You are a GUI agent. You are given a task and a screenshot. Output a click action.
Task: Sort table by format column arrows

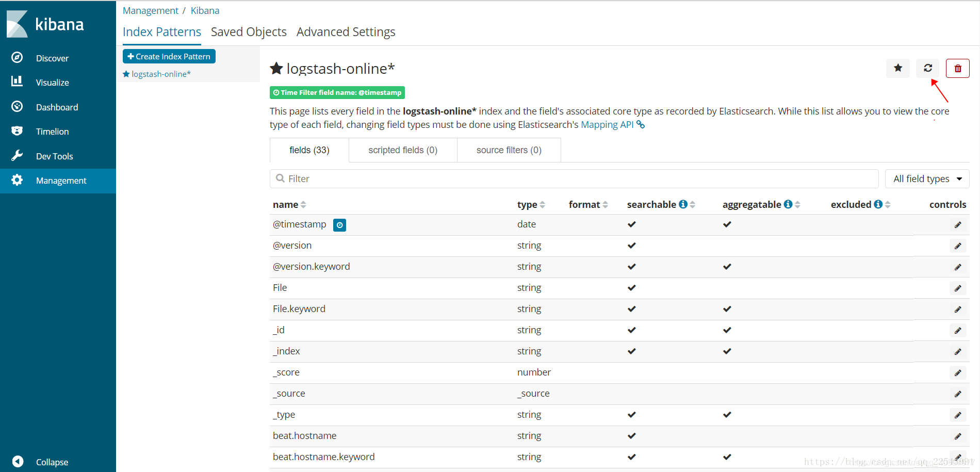(x=606, y=205)
